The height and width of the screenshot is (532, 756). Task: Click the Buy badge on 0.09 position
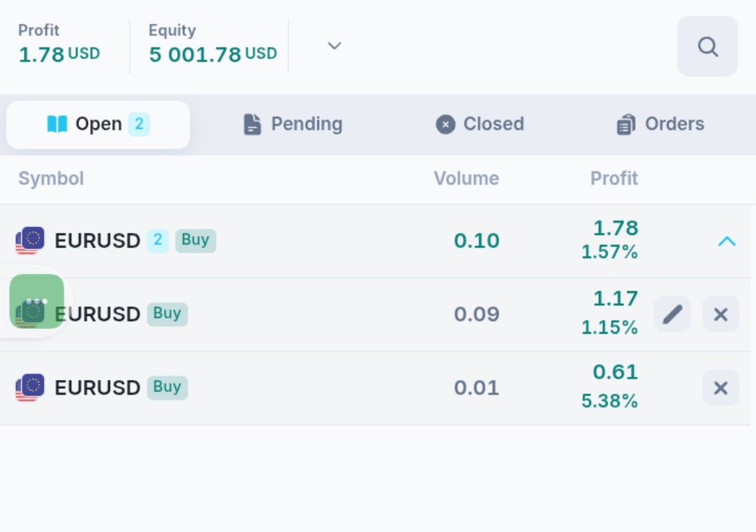(167, 314)
